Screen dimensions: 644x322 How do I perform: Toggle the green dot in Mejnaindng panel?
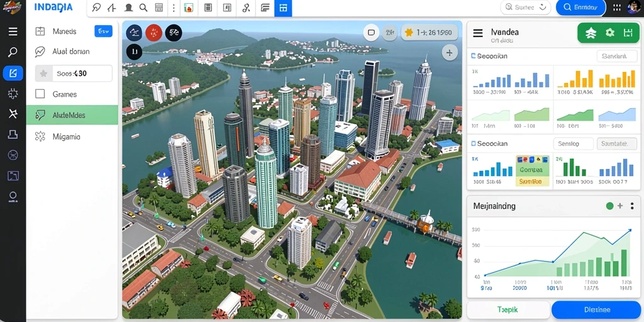[x=609, y=206]
